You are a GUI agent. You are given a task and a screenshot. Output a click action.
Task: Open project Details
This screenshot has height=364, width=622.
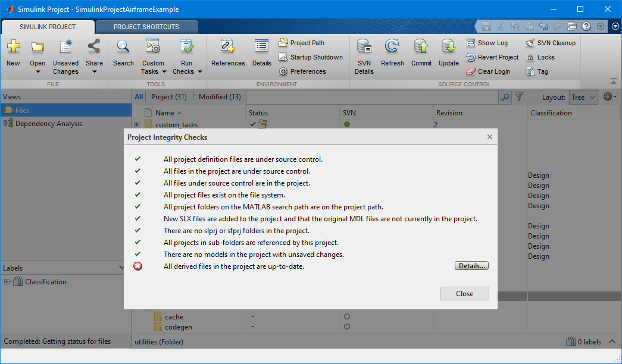[x=261, y=53]
